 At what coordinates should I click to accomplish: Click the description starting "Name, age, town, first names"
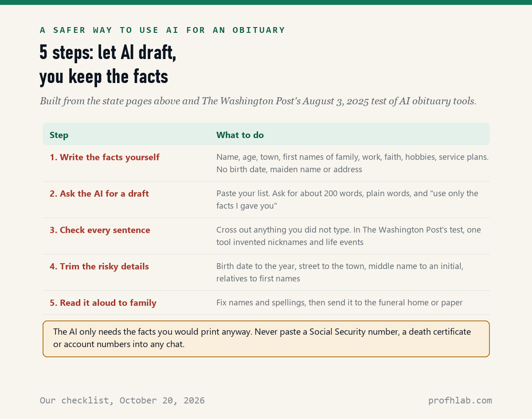tap(352, 163)
